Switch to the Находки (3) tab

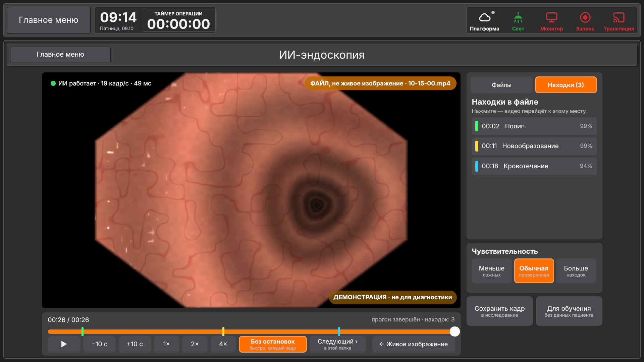pos(566,85)
